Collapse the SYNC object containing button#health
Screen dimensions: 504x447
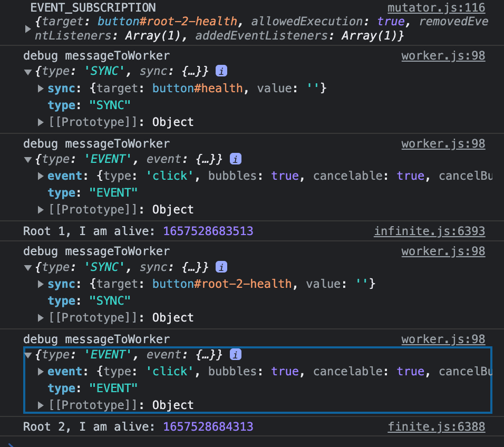pos(28,72)
